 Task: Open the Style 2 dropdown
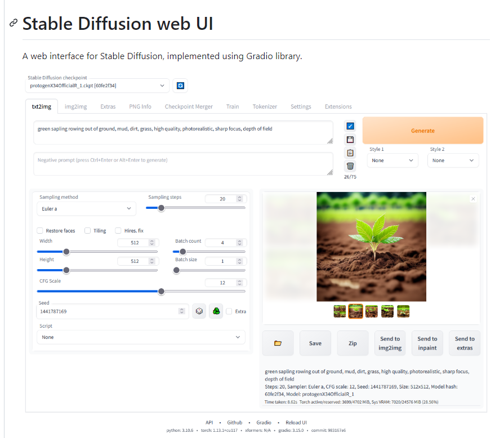pos(453,160)
